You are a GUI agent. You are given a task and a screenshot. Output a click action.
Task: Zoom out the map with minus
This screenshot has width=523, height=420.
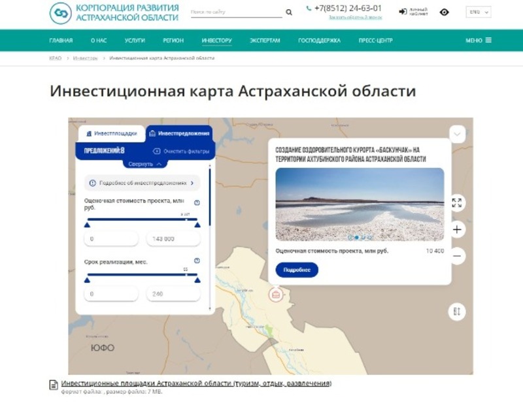(x=457, y=255)
